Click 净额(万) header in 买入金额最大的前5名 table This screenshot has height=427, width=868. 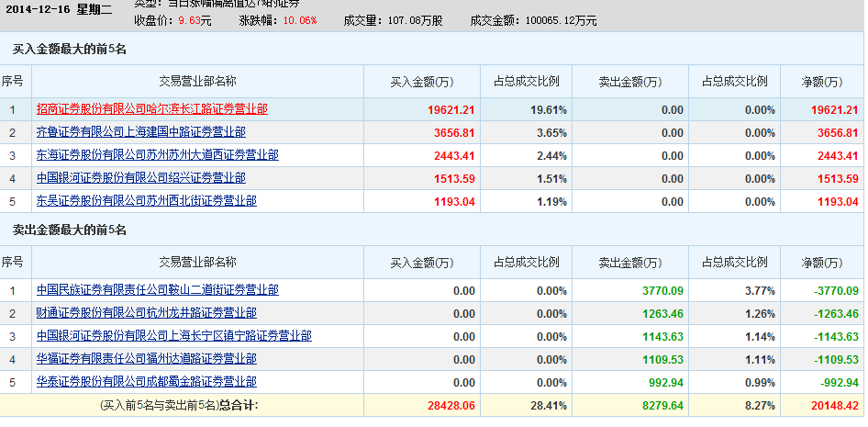822,82
